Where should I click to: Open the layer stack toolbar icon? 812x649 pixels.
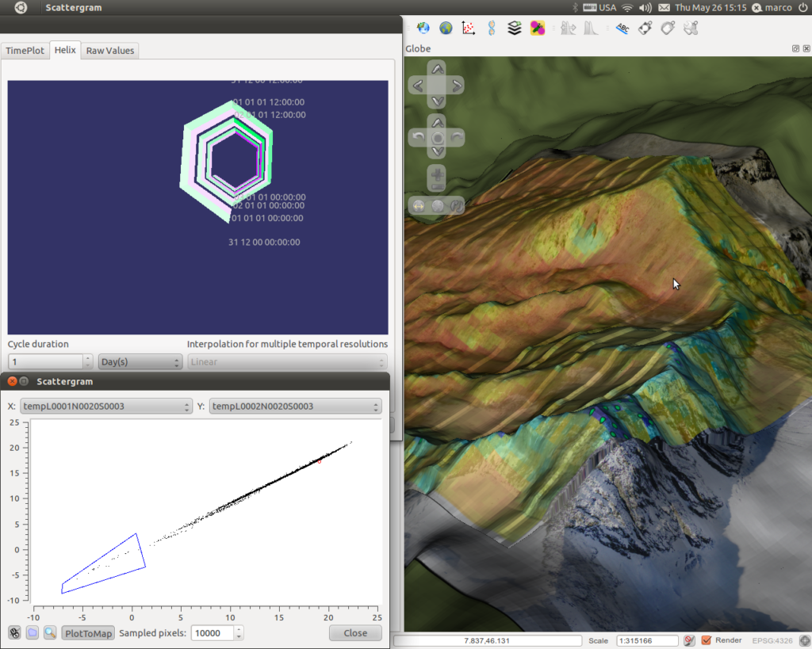514,28
